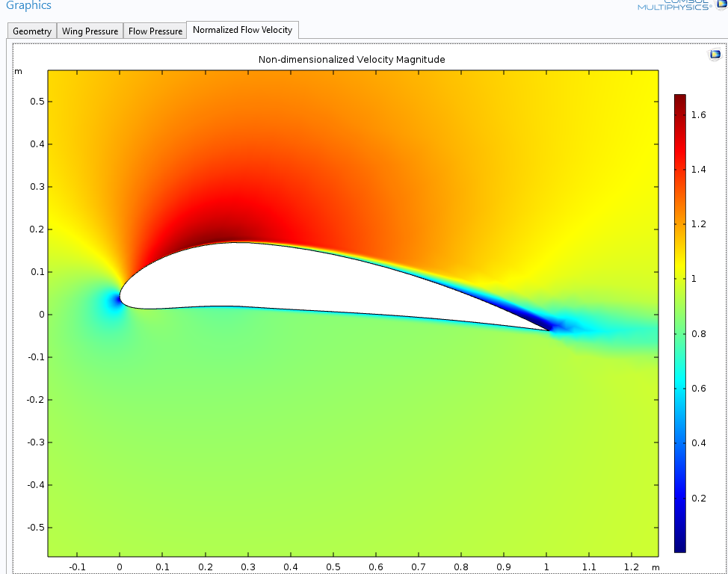
Task: Click the 1.2 tick label on the horizontal axis
Action: 632,567
